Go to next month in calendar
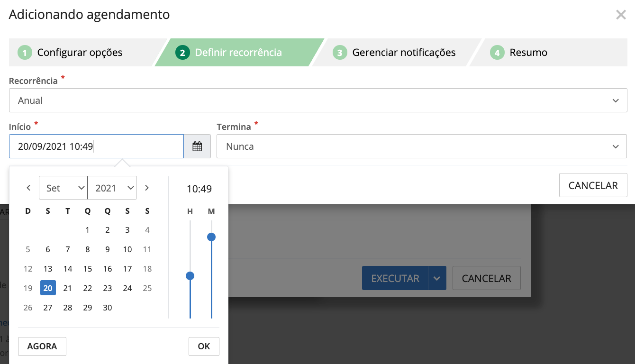Viewport: 635px width, 364px height. 147,188
